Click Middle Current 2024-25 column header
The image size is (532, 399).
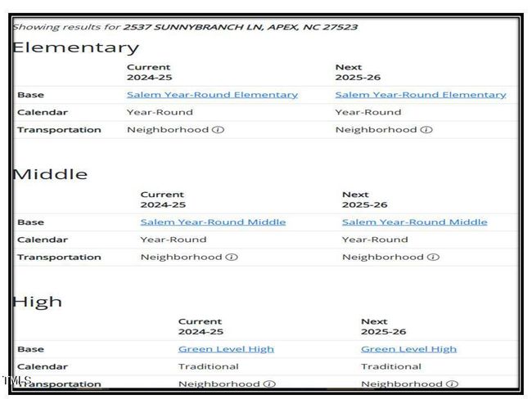click(x=163, y=199)
